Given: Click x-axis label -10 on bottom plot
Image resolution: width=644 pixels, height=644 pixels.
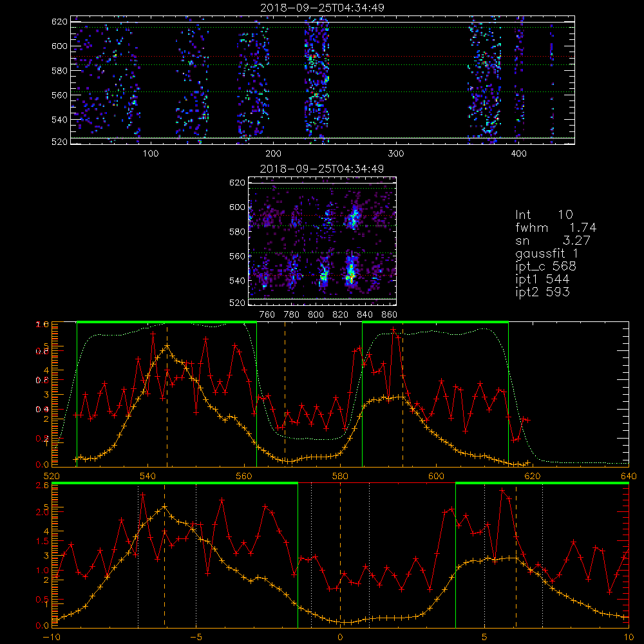Looking at the screenshot, I should click(x=52, y=638).
